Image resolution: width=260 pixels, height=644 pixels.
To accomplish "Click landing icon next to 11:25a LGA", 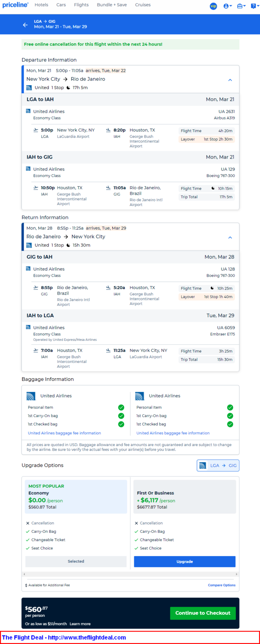I will coord(108,350).
